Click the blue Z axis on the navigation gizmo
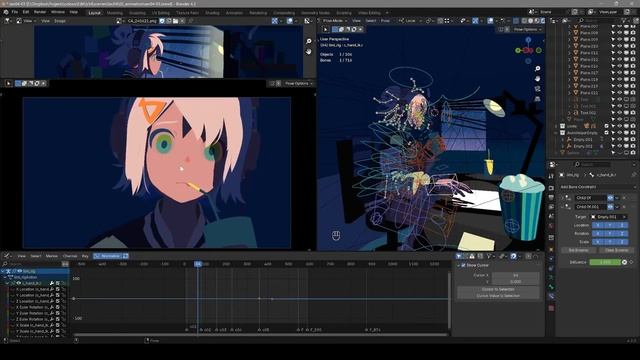The height and width of the screenshot is (360, 640). coord(528,40)
